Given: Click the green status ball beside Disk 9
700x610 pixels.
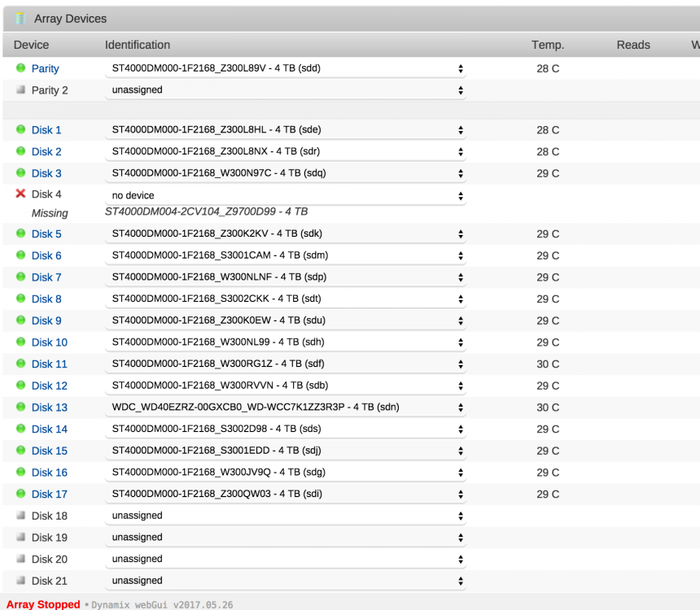Looking at the screenshot, I should (20, 320).
